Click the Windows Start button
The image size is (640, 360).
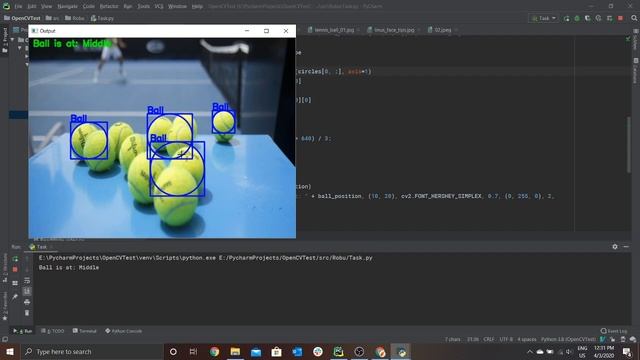[10, 352]
